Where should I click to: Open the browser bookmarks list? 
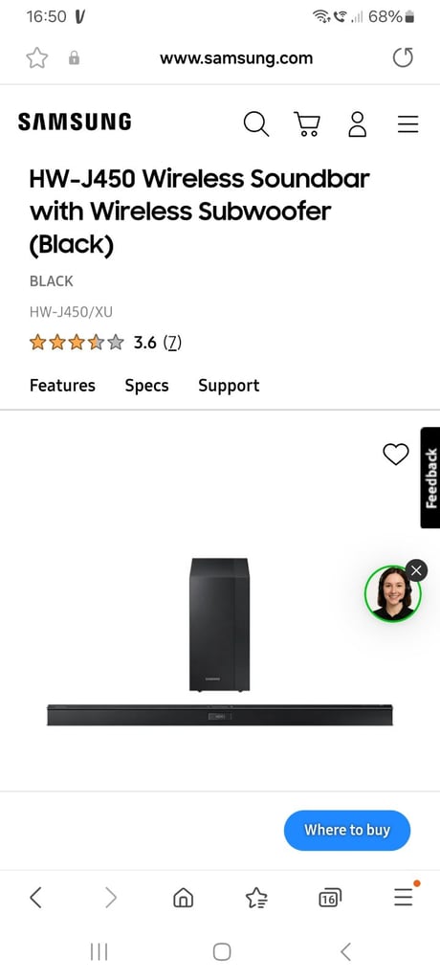click(x=256, y=898)
